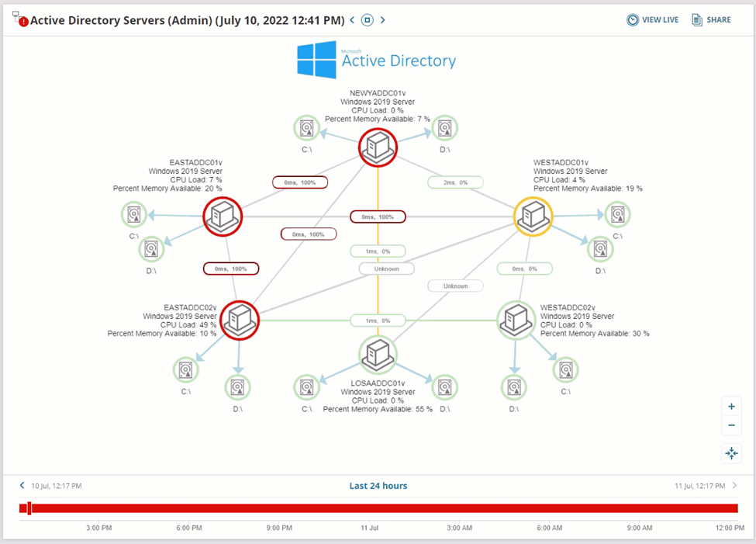Viewport: 756px width, 544px height.
Task: Click the Unknown label near map center
Action: [x=387, y=269]
